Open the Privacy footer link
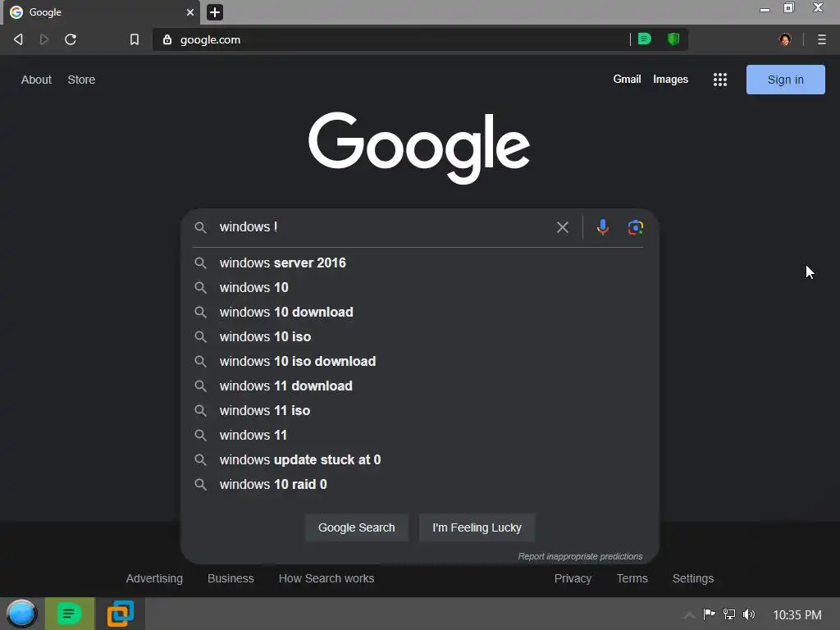 coord(573,578)
